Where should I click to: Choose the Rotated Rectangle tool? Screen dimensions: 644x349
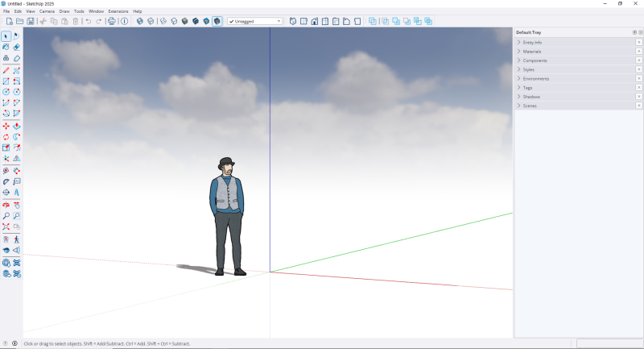tap(16, 81)
